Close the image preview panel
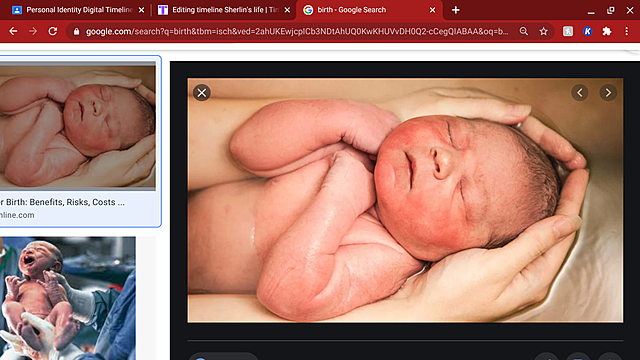This screenshot has height=360, width=640. click(x=202, y=93)
